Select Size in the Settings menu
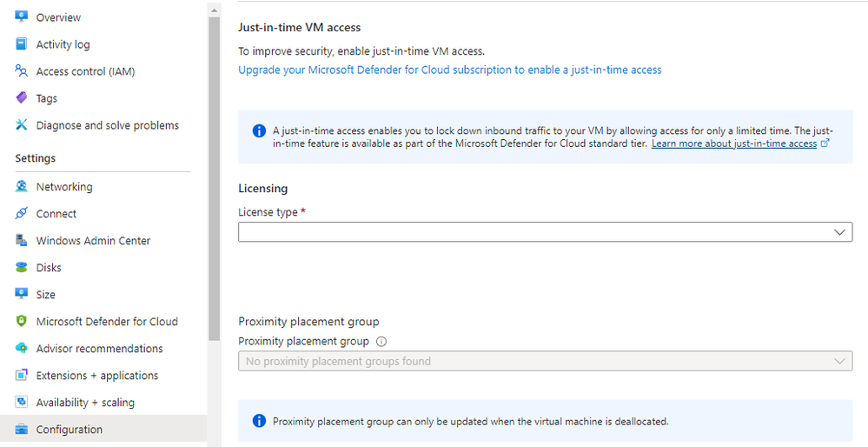The height and width of the screenshot is (447, 868). pos(45,295)
